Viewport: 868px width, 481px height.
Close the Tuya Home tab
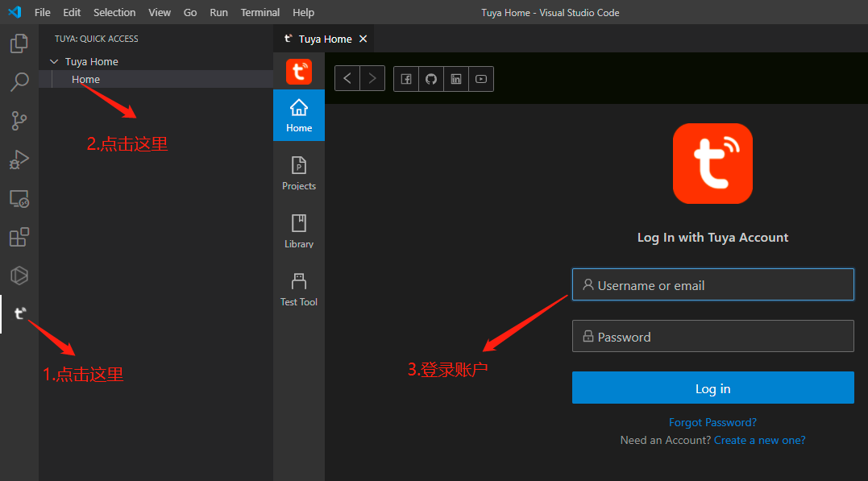pyautogui.click(x=363, y=39)
